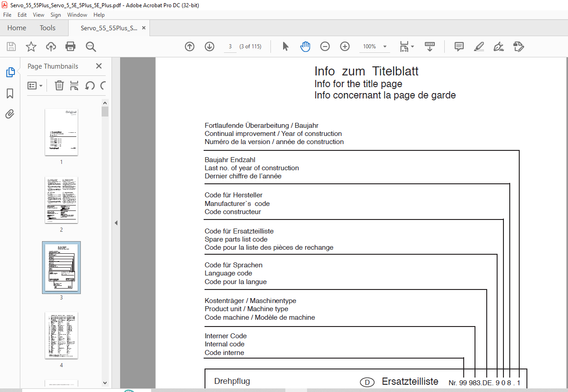Click the thumbnails panel scrollbar thumb
The image size is (568, 392).
pyautogui.click(x=105, y=112)
